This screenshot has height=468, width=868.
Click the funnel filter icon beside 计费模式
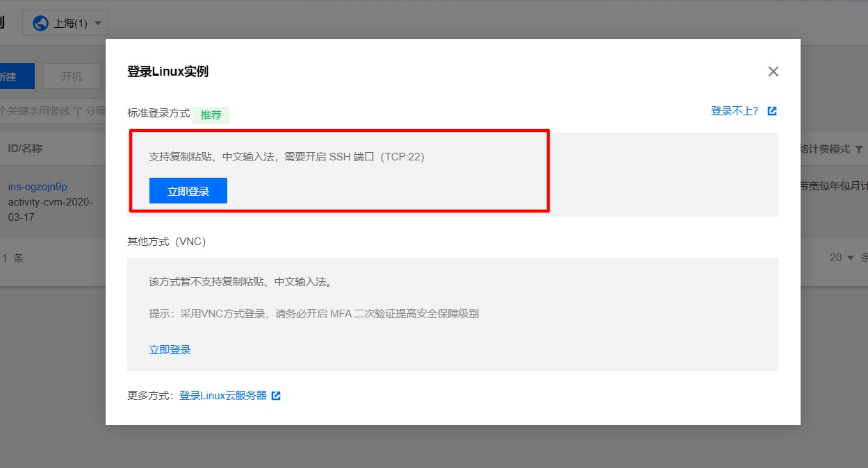click(859, 149)
